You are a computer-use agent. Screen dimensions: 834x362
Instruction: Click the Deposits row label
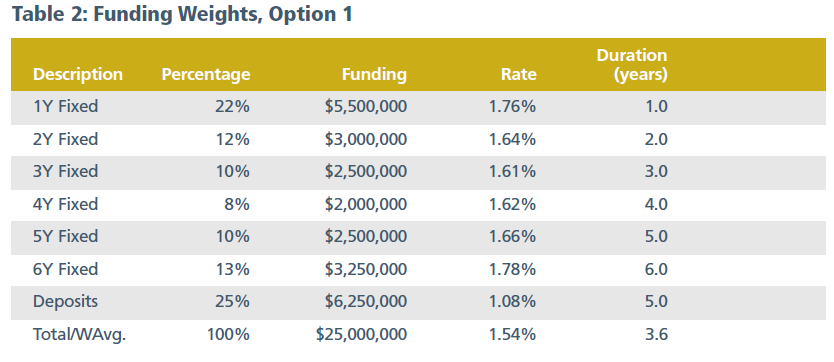pyautogui.click(x=65, y=302)
